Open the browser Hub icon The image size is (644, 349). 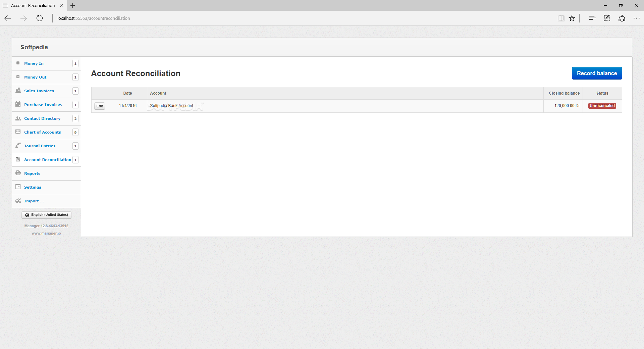coord(592,18)
